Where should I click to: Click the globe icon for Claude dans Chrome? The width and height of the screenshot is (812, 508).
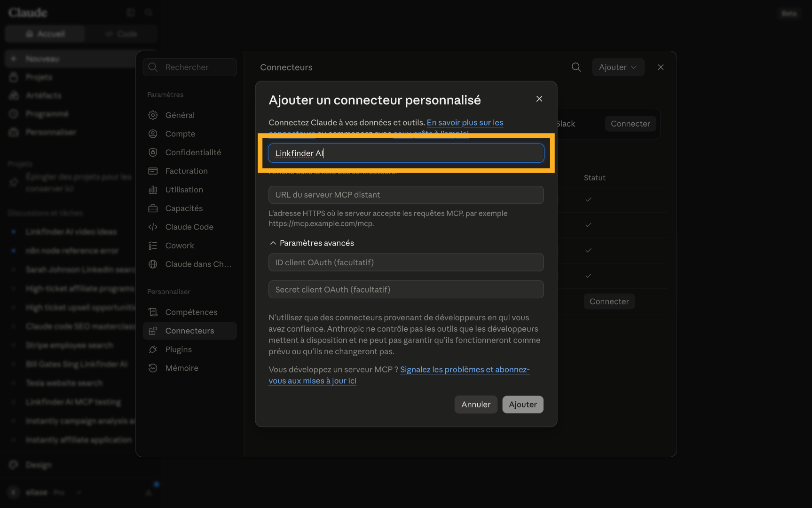pos(153,264)
